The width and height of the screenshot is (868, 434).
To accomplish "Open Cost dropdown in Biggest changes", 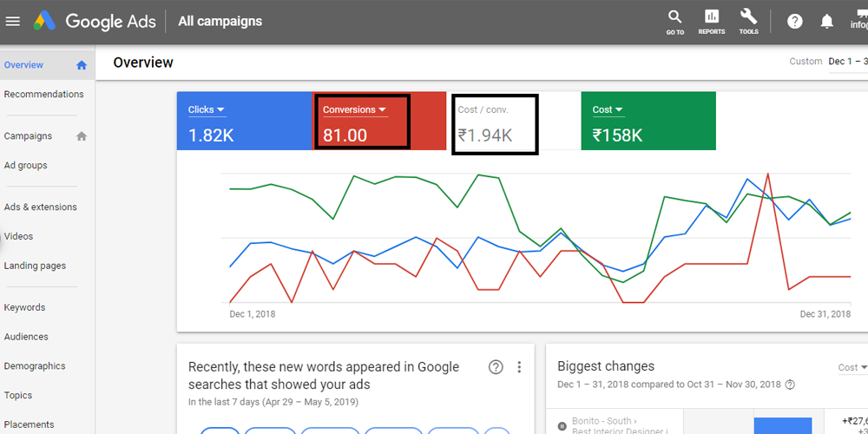I will [x=852, y=367].
